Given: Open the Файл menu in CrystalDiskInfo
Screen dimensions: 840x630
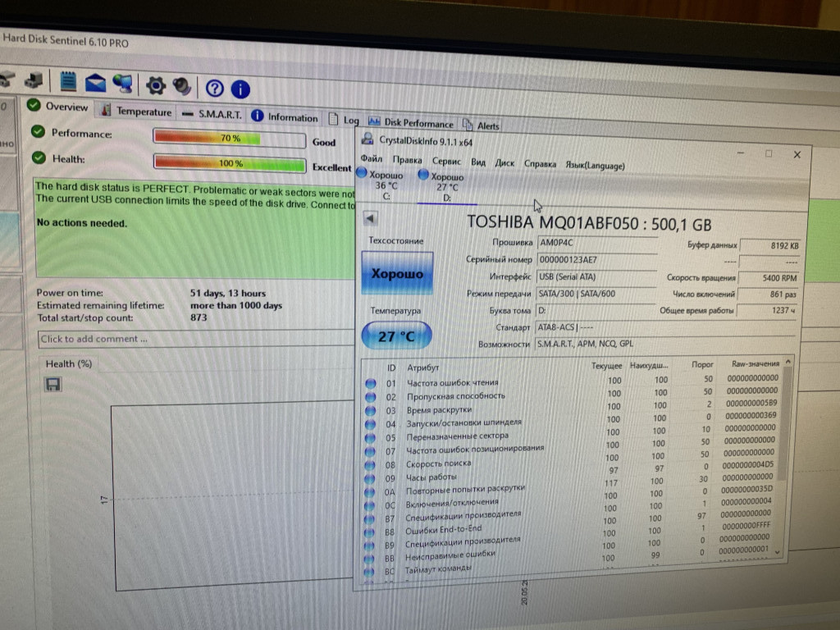Looking at the screenshot, I should pyautogui.click(x=372, y=158).
